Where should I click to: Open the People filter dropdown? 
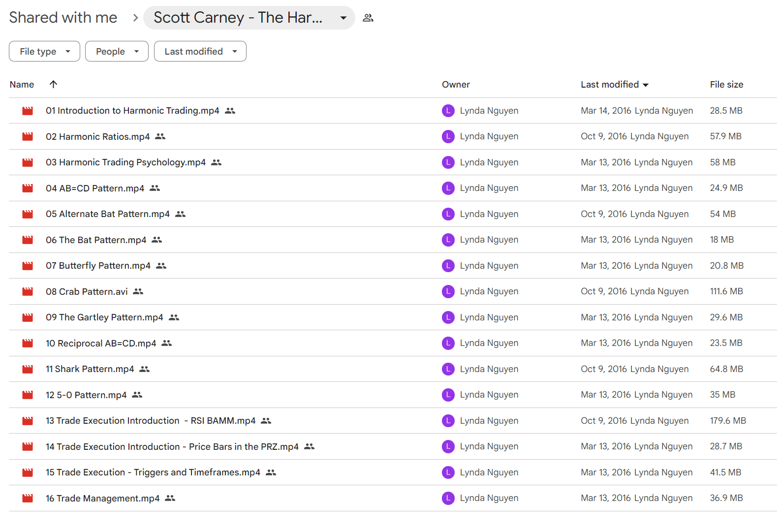(x=117, y=51)
